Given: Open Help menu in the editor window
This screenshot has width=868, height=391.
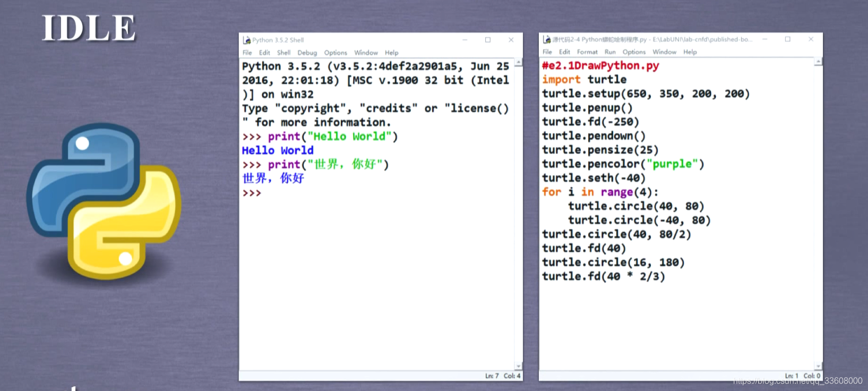Looking at the screenshot, I should pos(690,52).
